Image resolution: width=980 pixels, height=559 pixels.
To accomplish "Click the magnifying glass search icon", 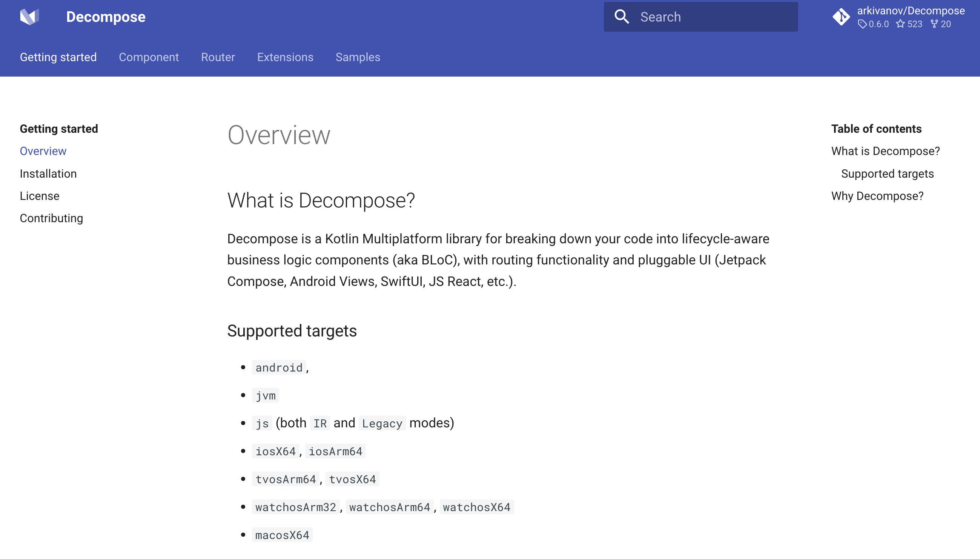I will tap(622, 17).
